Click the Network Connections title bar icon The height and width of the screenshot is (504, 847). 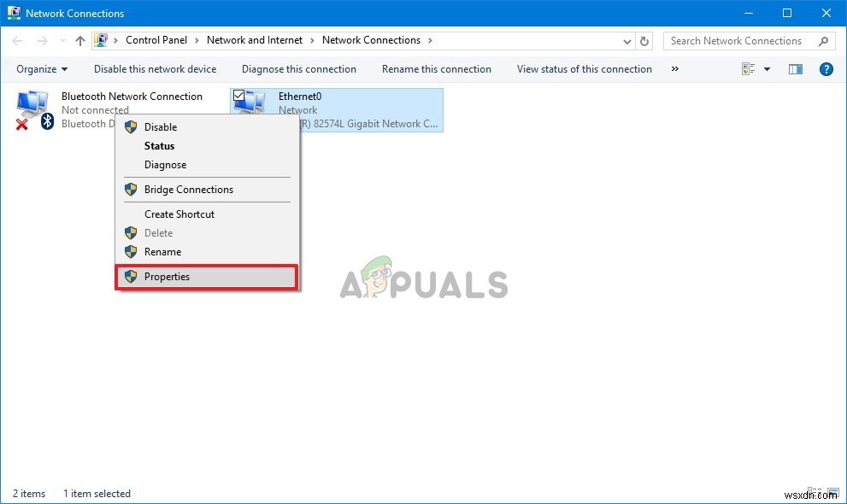click(14, 13)
